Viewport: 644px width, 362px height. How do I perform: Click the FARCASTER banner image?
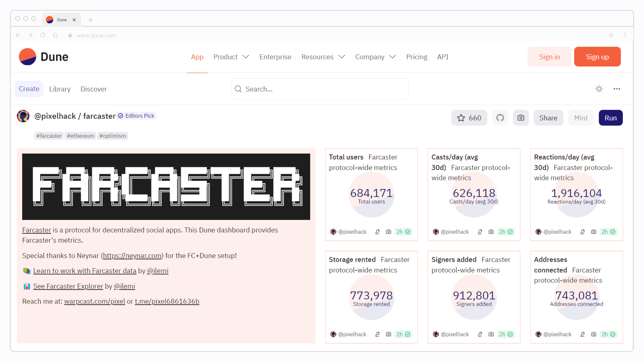click(x=166, y=187)
